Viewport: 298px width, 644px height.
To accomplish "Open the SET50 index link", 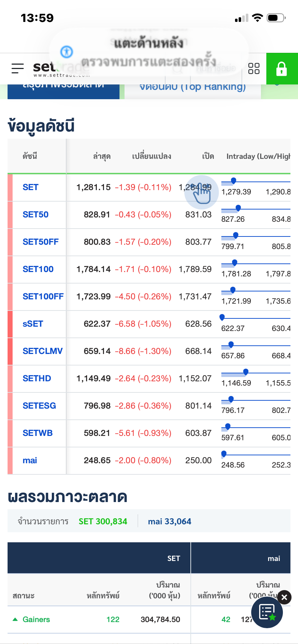I will [x=36, y=215].
